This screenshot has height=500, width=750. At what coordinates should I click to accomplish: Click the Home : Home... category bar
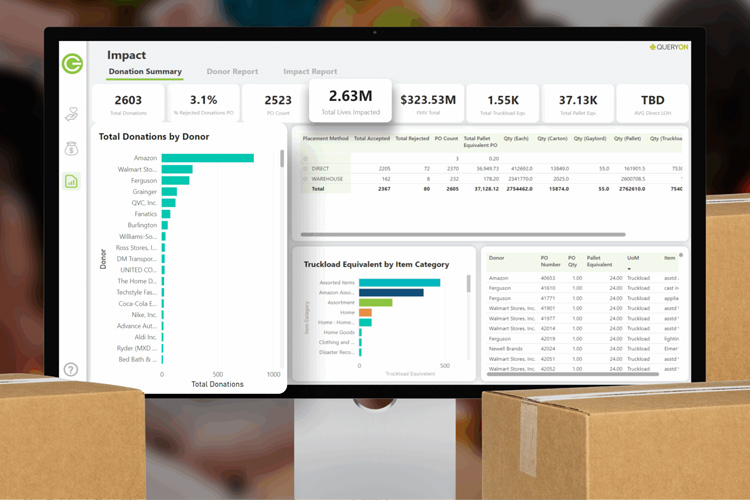coord(365,322)
